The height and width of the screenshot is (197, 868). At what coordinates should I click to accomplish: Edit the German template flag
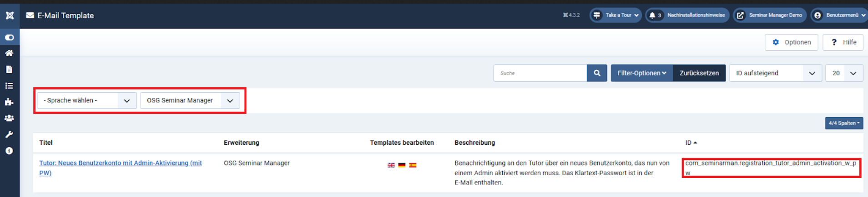point(402,165)
